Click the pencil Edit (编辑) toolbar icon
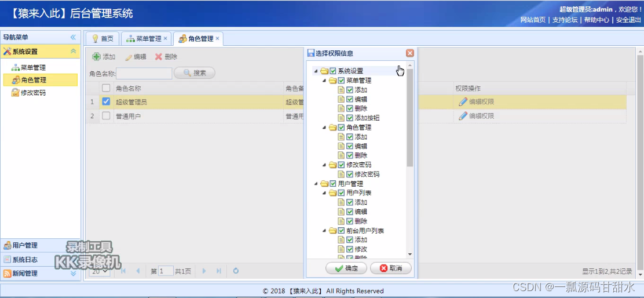 pyautogui.click(x=129, y=57)
